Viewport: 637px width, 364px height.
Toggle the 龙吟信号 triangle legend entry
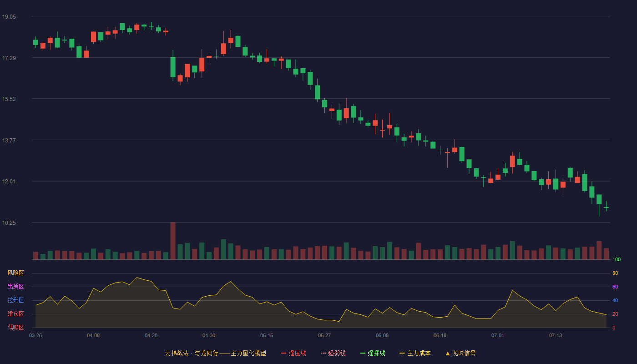[460, 353]
